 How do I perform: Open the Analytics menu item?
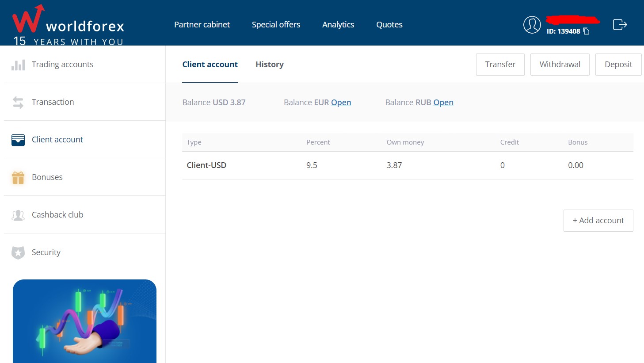pos(338,24)
